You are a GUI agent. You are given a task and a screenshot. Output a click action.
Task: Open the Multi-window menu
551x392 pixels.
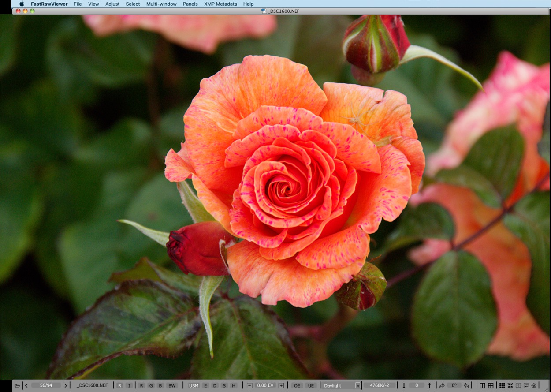pyautogui.click(x=161, y=4)
